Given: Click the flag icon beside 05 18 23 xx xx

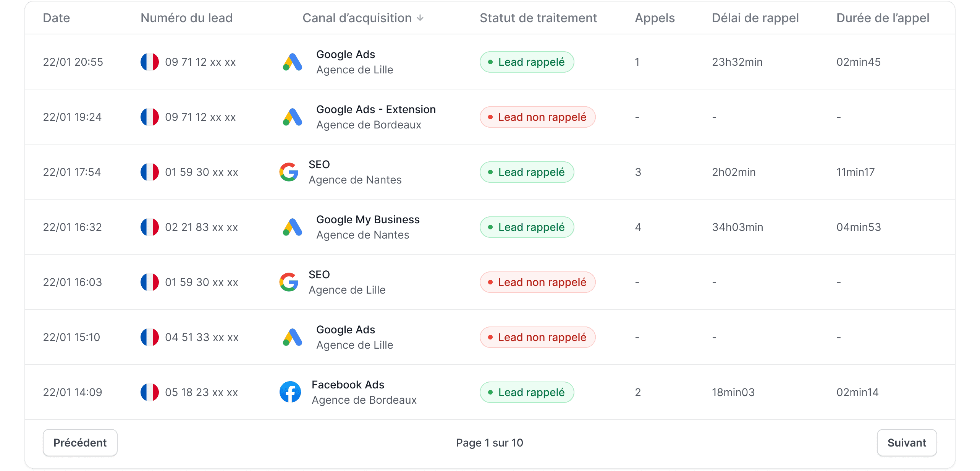Looking at the screenshot, I should click(150, 392).
